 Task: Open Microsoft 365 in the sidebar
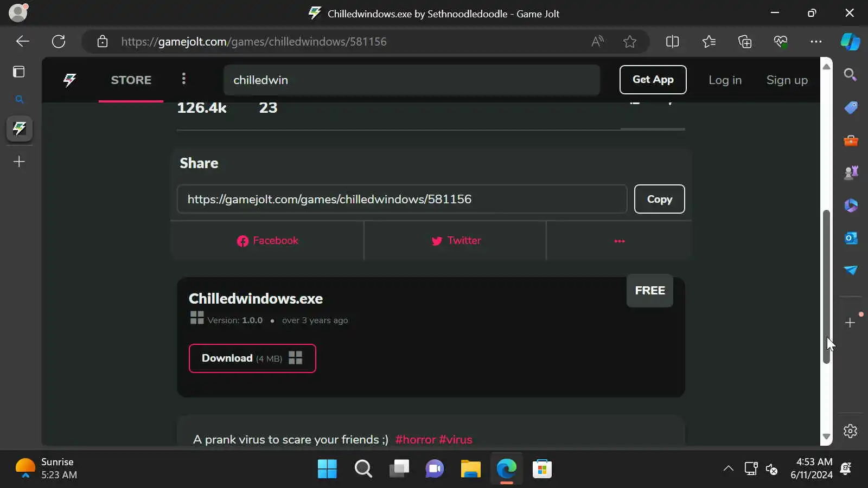coord(850,206)
